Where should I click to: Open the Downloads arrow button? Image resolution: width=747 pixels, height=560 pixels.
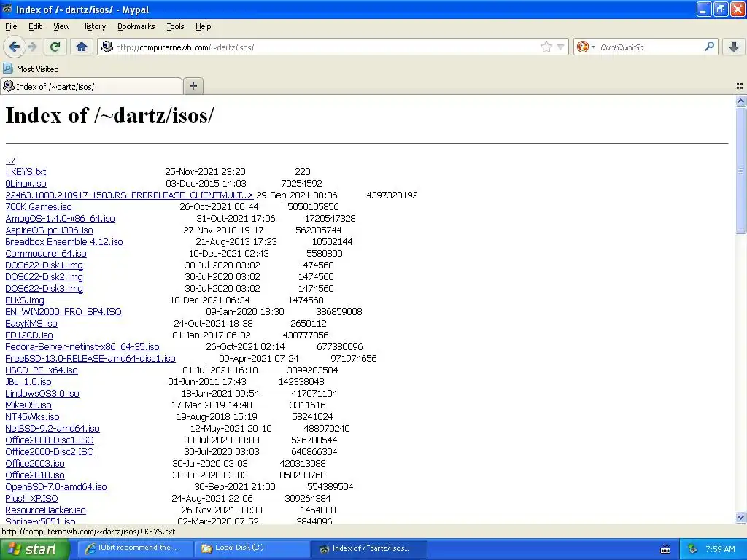(734, 47)
